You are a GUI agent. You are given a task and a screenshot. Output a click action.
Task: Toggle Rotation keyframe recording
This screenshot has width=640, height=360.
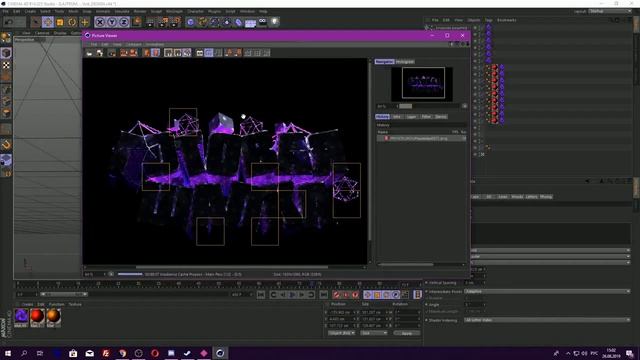point(386,294)
